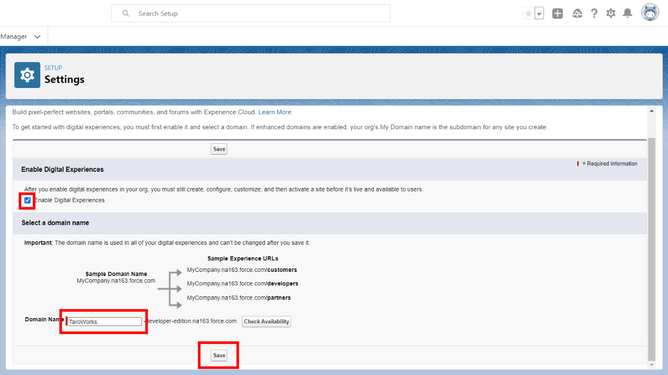The height and width of the screenshot is (375, 668).
Task: Open the global actions plus icon
Action: click(557, 14)
